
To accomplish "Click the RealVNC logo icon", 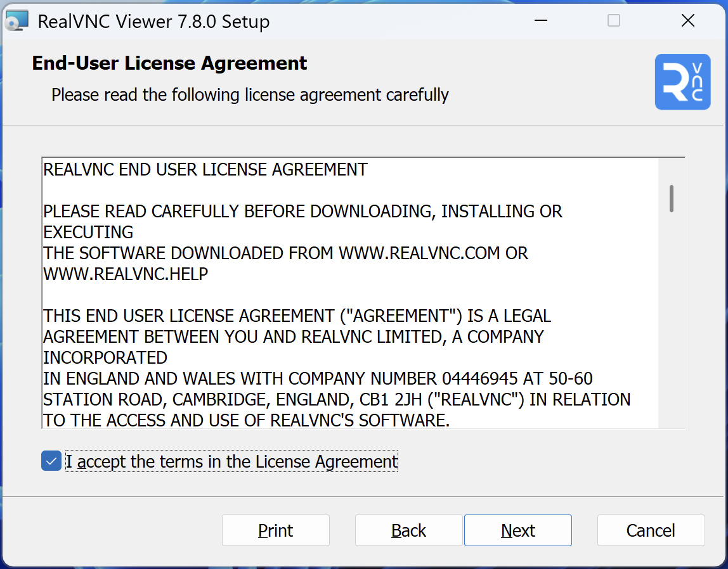I will (x=682, y=82).
